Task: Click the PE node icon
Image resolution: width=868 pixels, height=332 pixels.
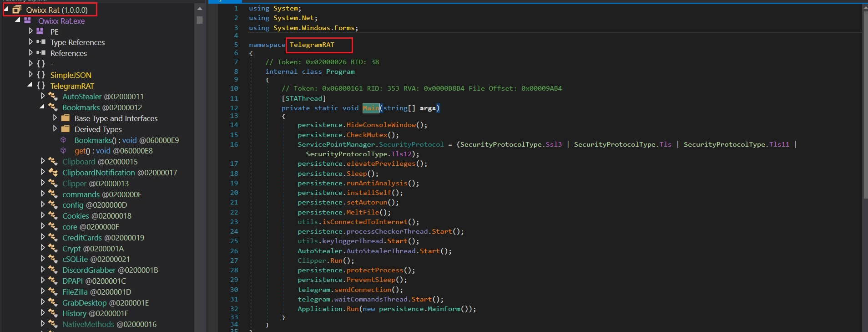Action: (40, 31)
